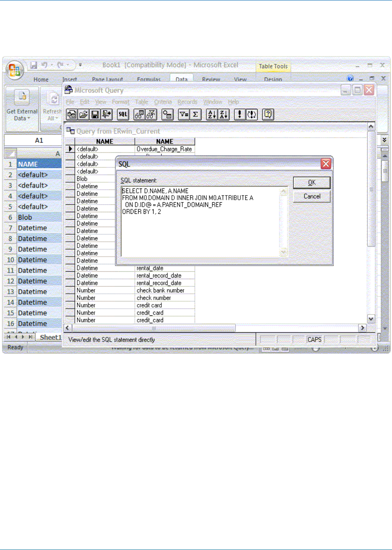The image size is (392, 550).
Task: Confirm SQL dialog with OK
Action: coord(312,182)
